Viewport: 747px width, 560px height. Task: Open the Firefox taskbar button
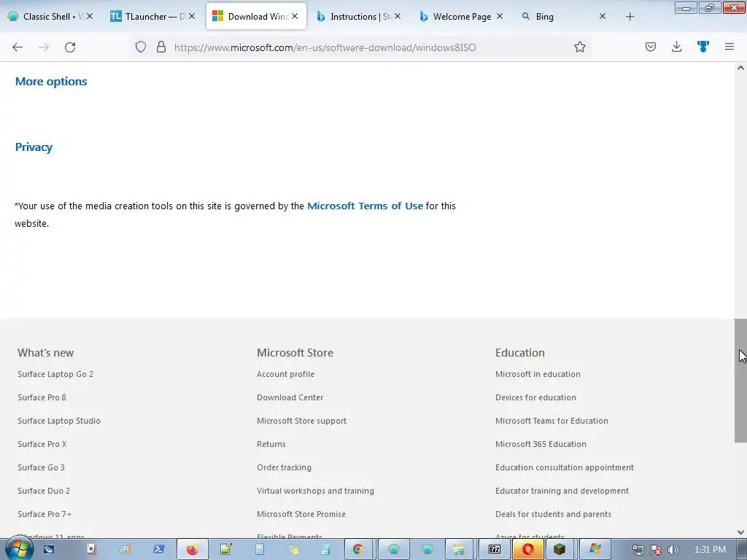(193, 550)
